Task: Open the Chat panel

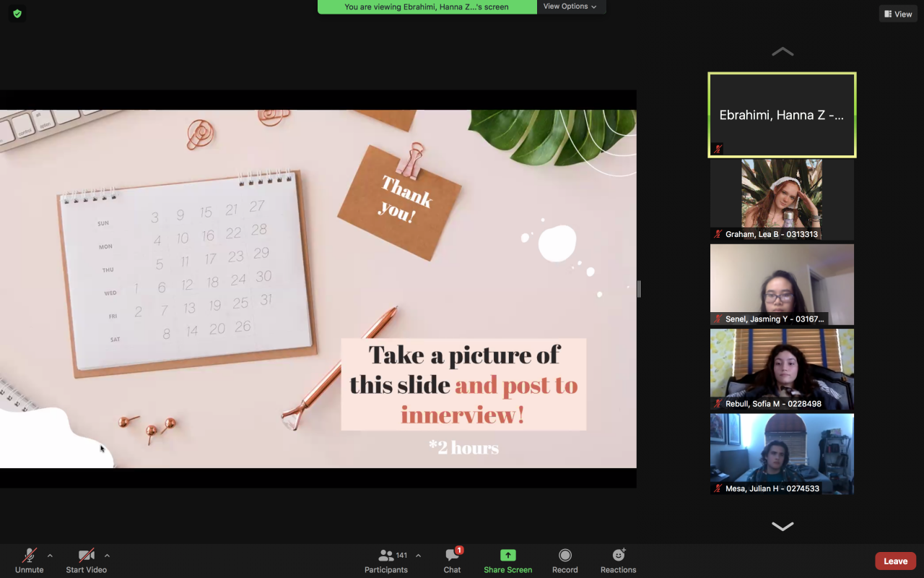Action: (453, 560)
